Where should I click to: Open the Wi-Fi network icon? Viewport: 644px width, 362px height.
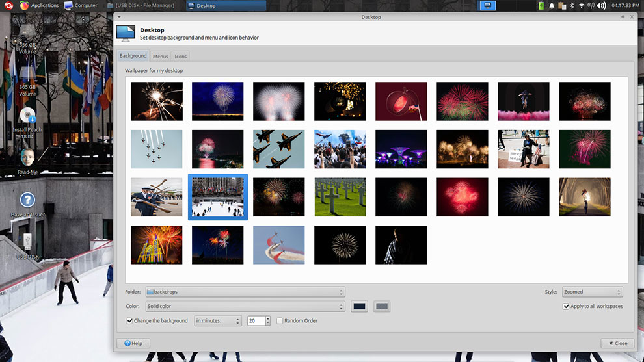tap(581, 5)
